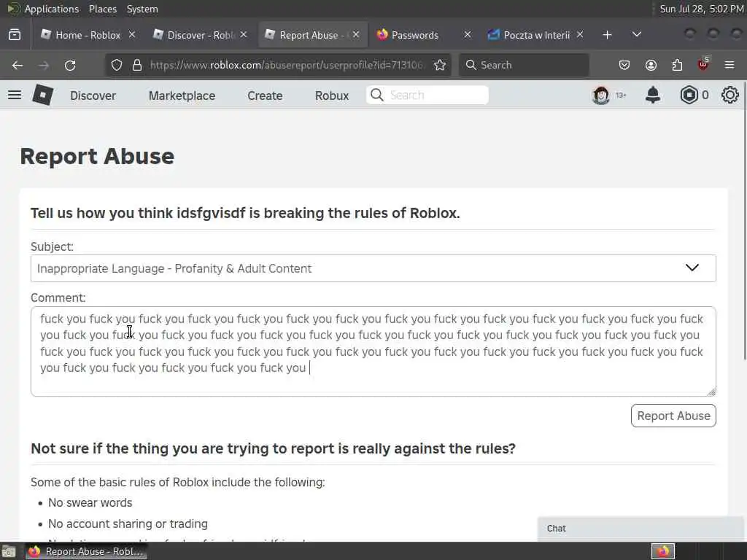Image resolution: width=747 pixels, height=560 pixels.
Task: Go back to previous page
Action: [x=18, y=65]
